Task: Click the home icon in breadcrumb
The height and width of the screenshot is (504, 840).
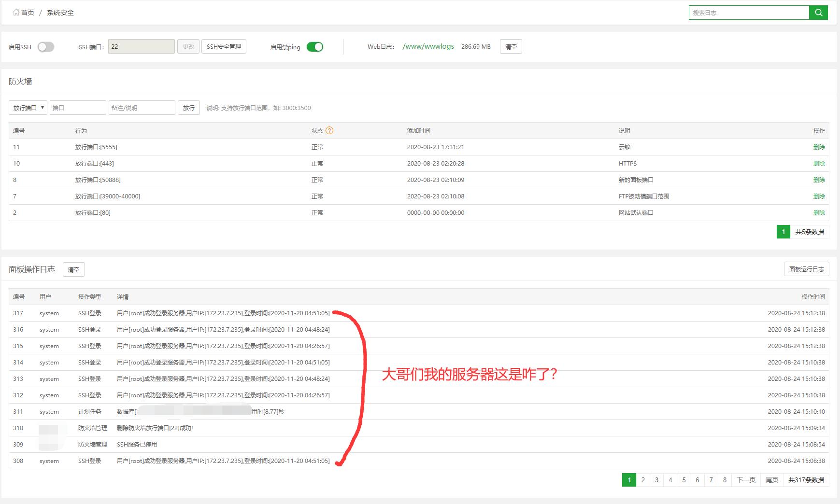Action: coord(16,13)
